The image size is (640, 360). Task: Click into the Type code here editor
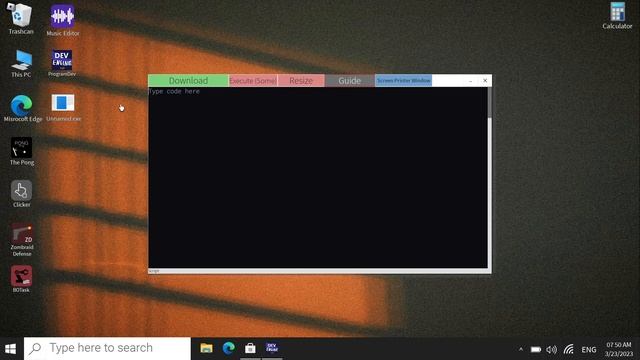318,178
